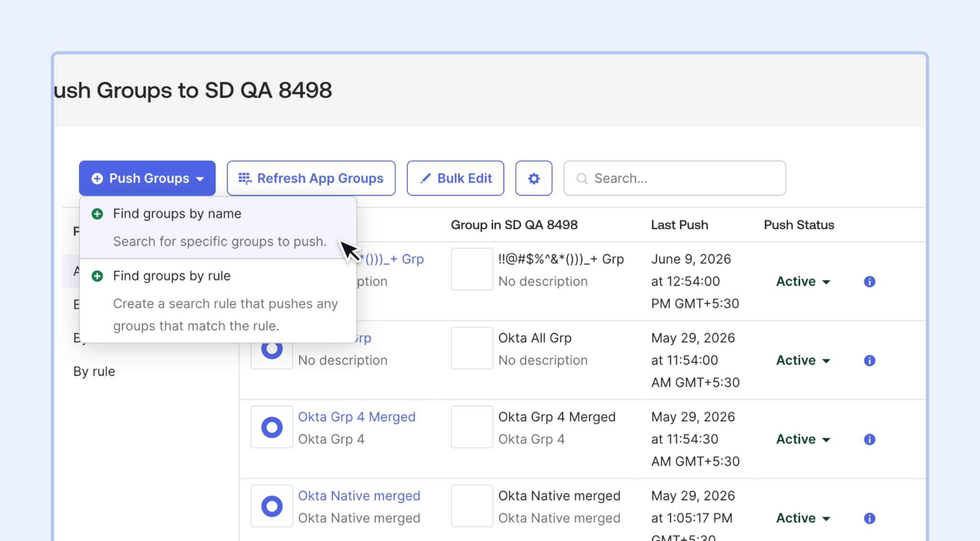This screenshot has height=541, width=980.
Task: Open the 'Okta Native merged' group link
Action: click(359, 496)
